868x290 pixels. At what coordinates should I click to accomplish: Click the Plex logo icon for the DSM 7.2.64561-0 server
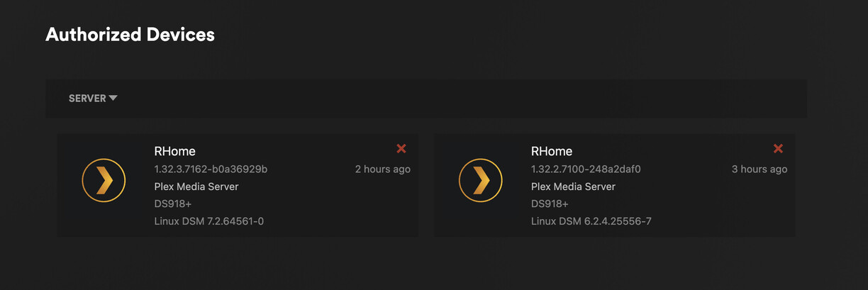(x=104, y=181)
